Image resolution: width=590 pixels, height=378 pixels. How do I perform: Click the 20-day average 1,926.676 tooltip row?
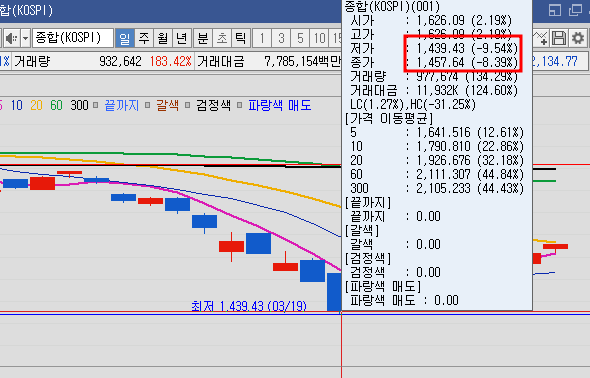point(437,160)
